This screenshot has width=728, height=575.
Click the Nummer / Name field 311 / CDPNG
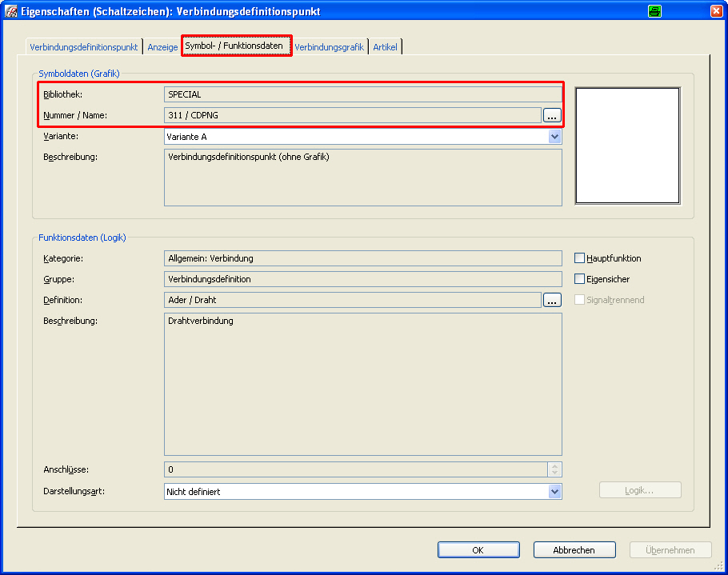353,115
